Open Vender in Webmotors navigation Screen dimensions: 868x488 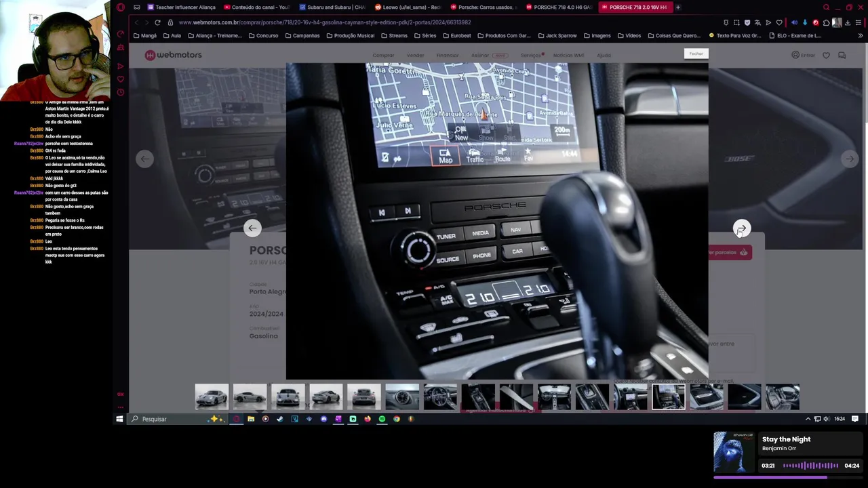[x=415, y=55]
